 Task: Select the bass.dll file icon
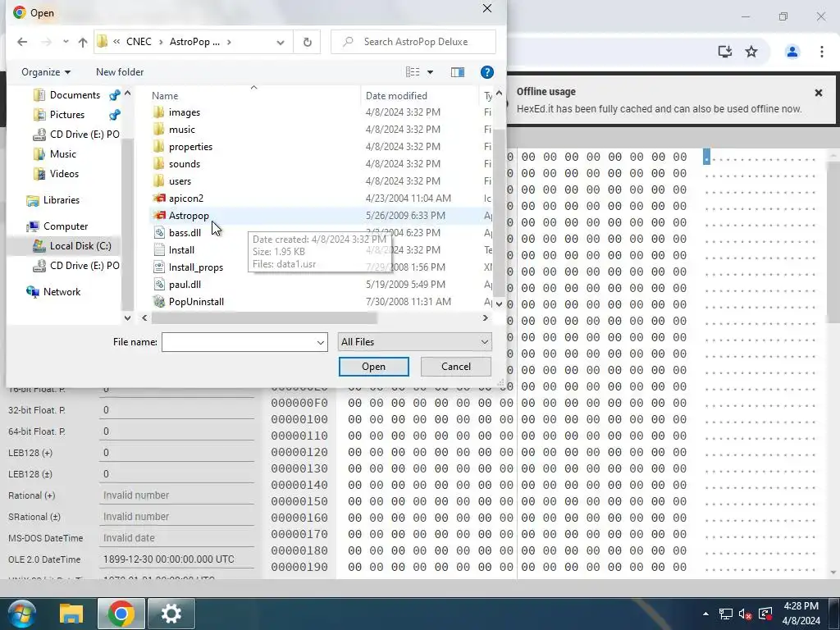(x=158, y=232)
